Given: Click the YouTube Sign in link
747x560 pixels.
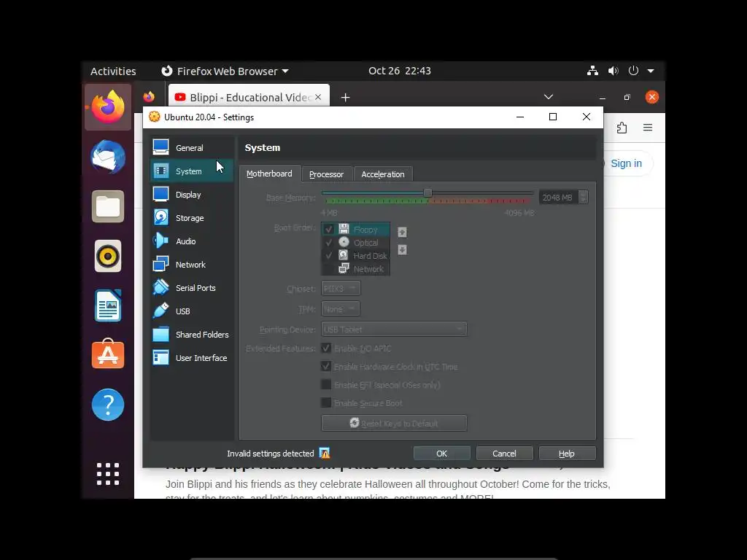Looking at the screenshot, I should (x=626, y=163).
